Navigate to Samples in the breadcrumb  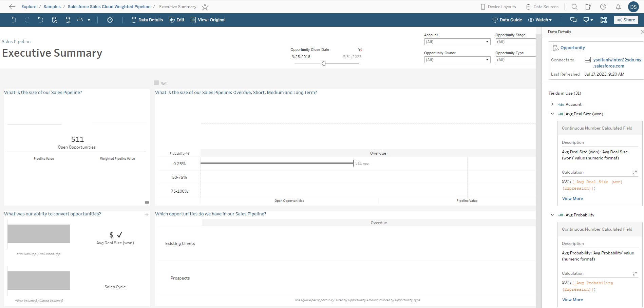click(x=52, y=6)
